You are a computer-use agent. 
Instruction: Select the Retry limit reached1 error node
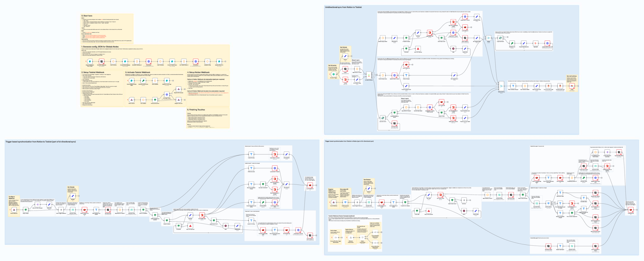click(x=190, y=226)
